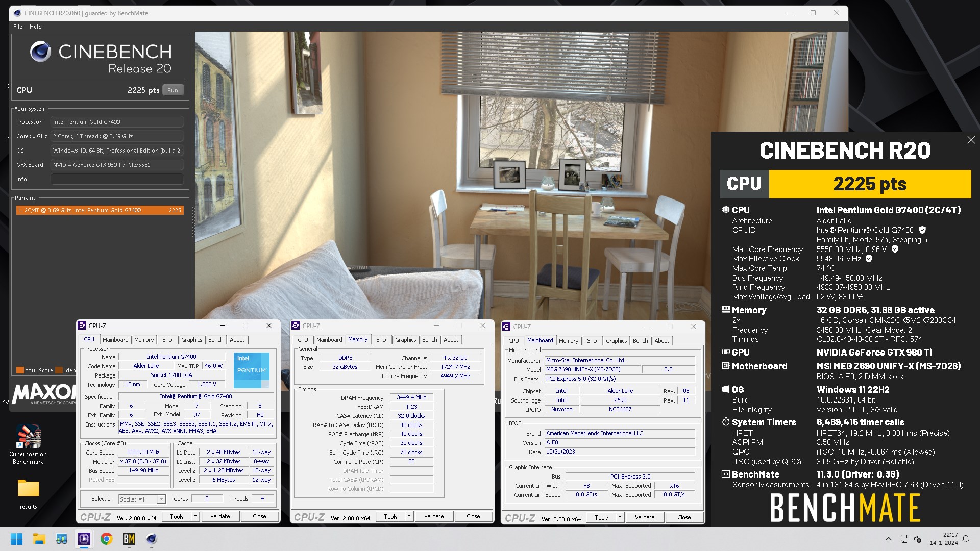Open Bench tab in first CPU-Z window
980x551 pixels.
click(216, 340)
